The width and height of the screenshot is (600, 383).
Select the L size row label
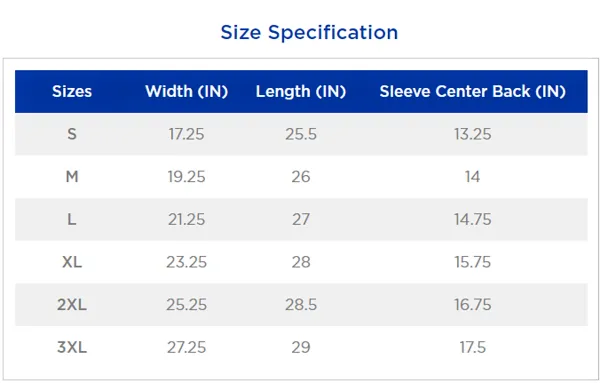tap(72, 220)
